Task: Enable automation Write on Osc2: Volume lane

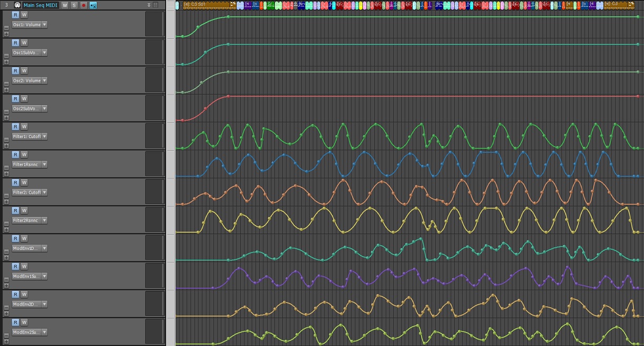Action: [x=24, y=71]
